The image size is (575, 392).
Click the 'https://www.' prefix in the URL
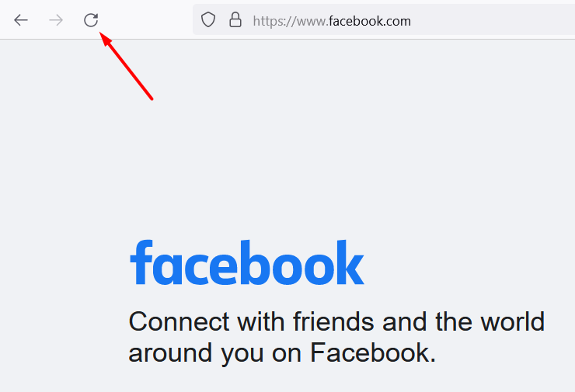coord(291,21)
